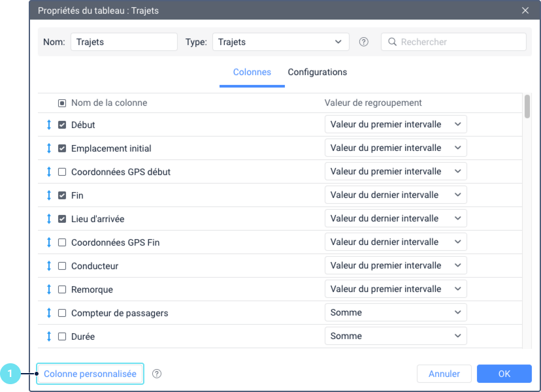This screenshot has width=541, height=392.
Task: Click the Colonne personnalisée button
Action: (90, 374)
